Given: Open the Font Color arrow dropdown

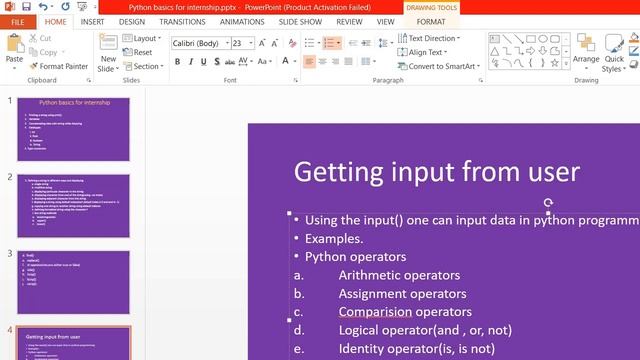Looking at the screenshot, I should pos(295,62).
